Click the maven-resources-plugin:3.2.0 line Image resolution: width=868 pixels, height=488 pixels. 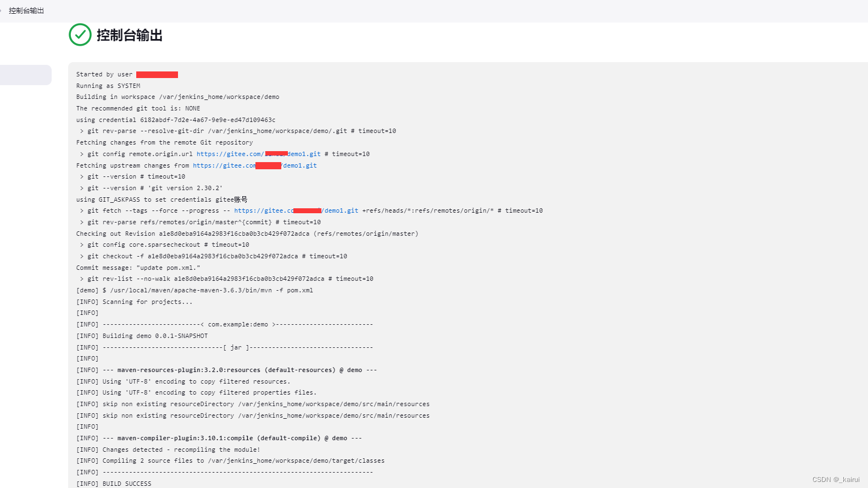pyautogui.click(x=227, y=370)
